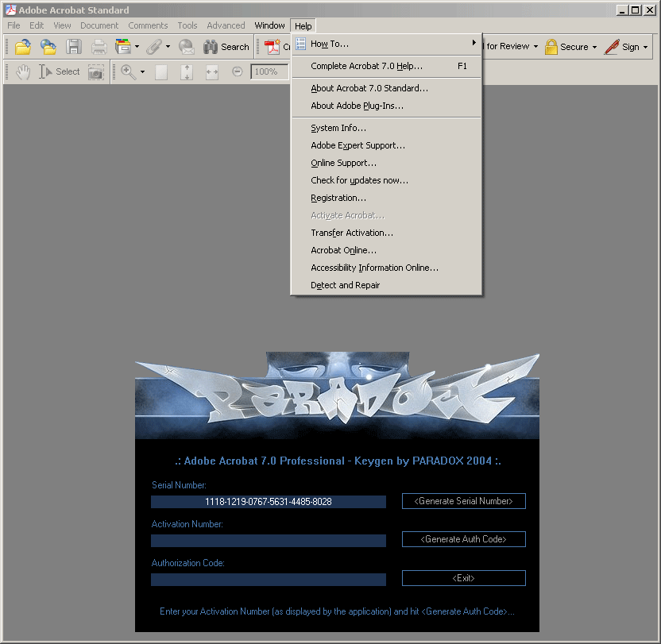
Task: Click the Acrobat logo in the title bar
Action: (10, 10)
